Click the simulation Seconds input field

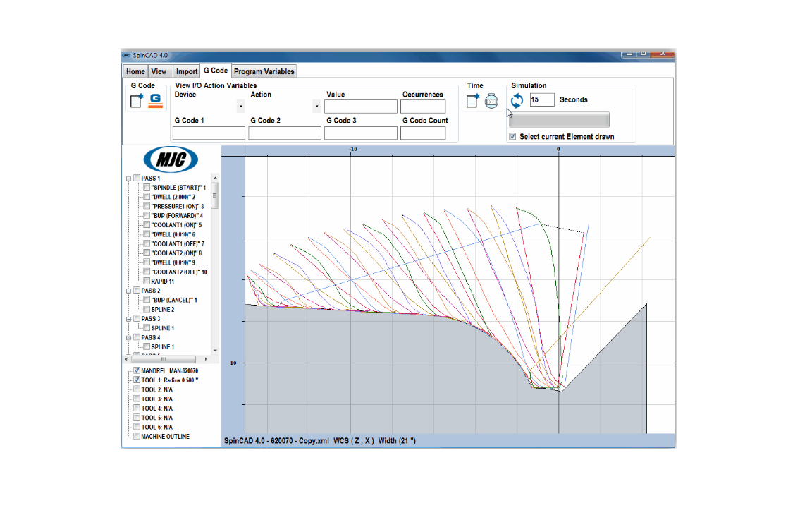541,100
